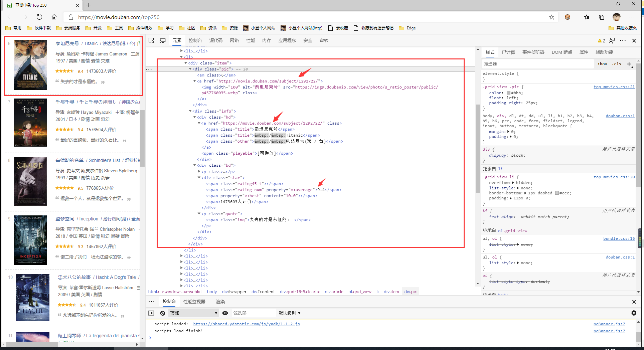
Task: Click the styles filter input 筛选器
Action: [x=538, y=64]
